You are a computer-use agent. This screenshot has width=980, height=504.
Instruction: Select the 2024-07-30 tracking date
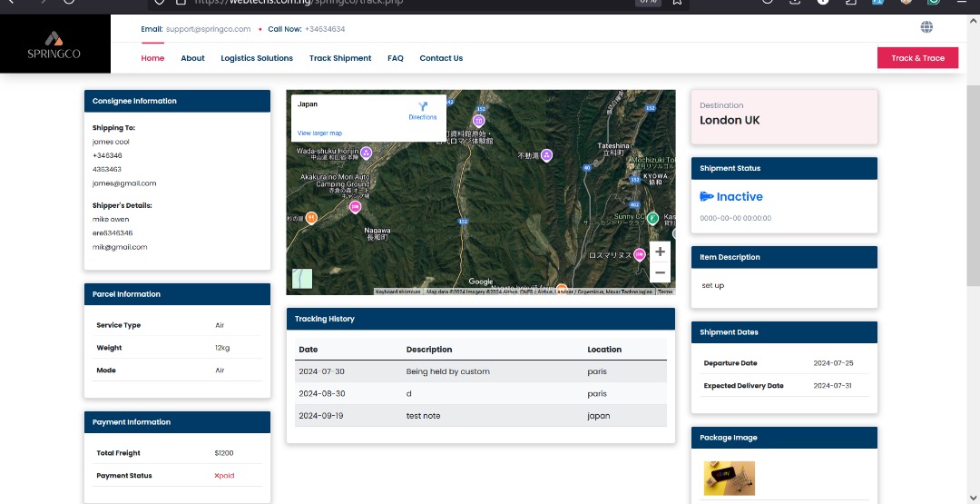[x=321, y=371]
